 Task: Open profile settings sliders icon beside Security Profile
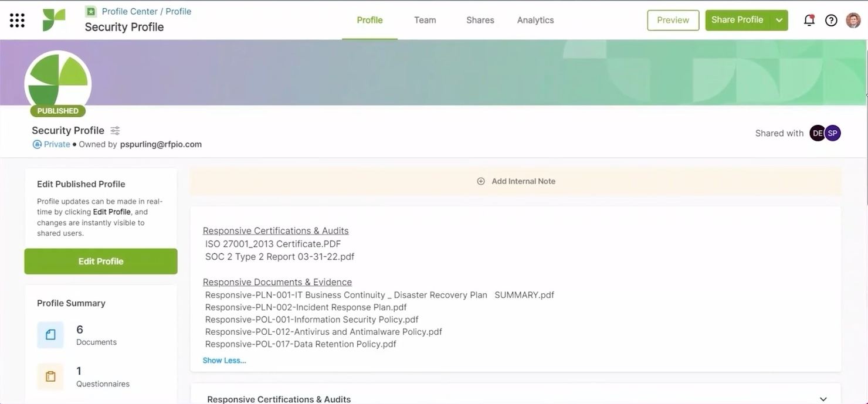pyautogui.click(x=115, y=130)
